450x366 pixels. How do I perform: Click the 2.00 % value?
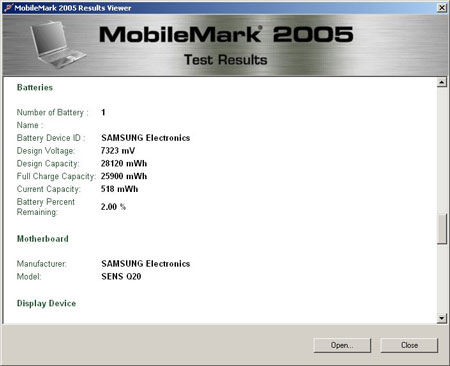(x=113, y=207)
